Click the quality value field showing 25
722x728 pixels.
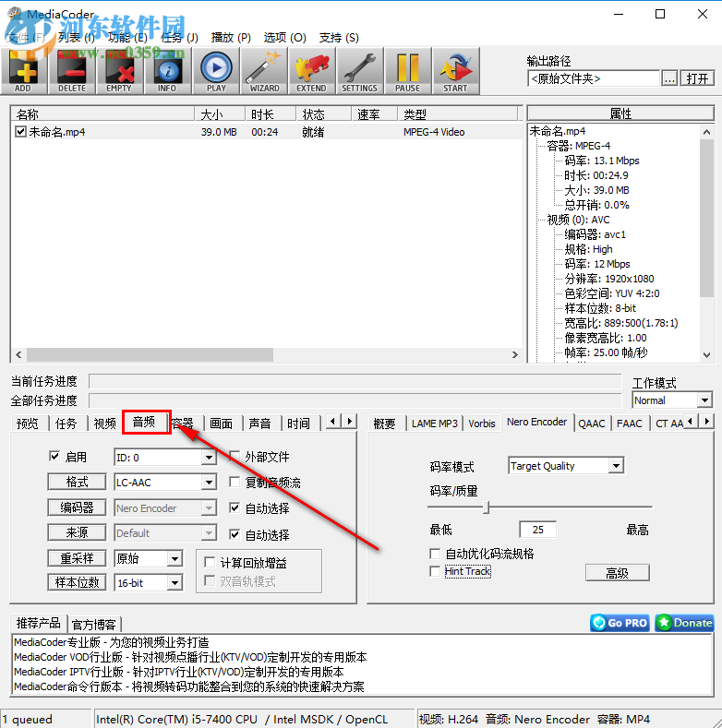538,530
